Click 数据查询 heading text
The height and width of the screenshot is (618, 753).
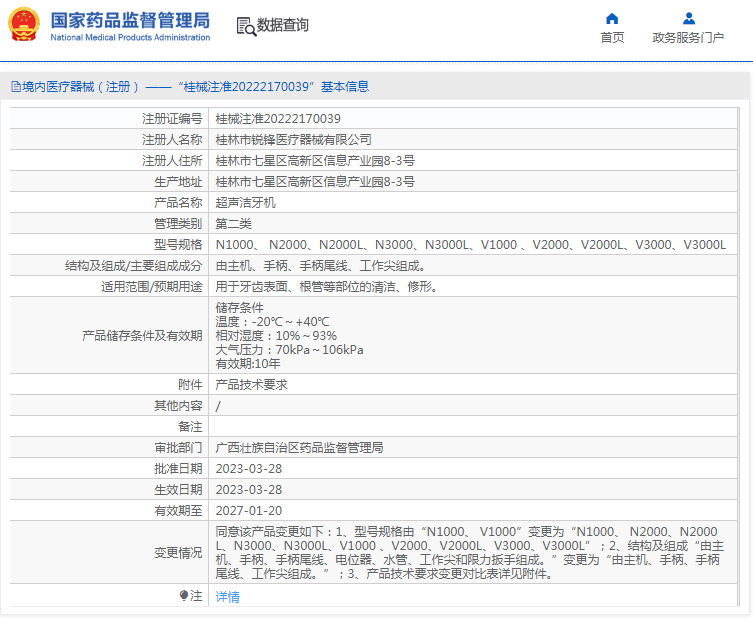pos(283,25)
